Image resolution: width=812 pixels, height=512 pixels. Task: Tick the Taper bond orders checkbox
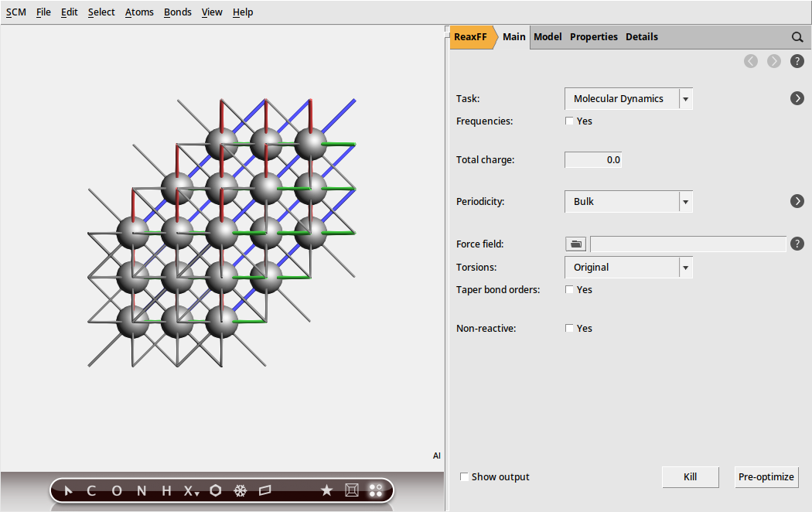pyautogui.click(x=570, y=290)
